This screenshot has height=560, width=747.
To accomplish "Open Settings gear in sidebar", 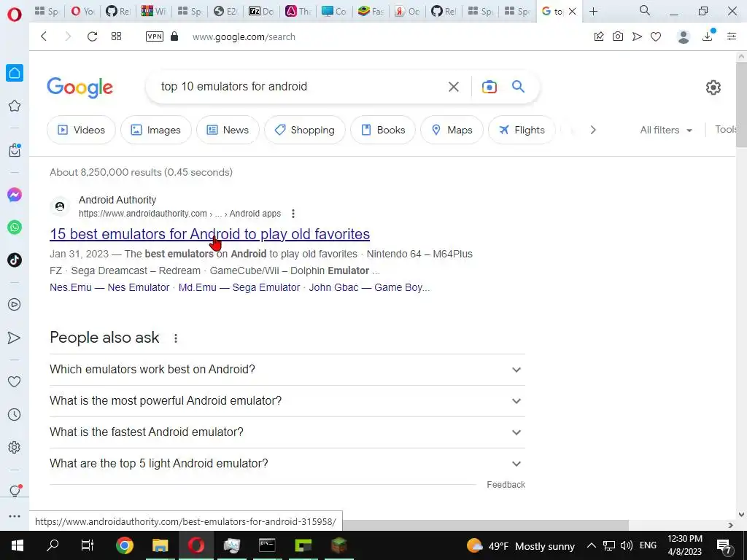I will 15,447.
